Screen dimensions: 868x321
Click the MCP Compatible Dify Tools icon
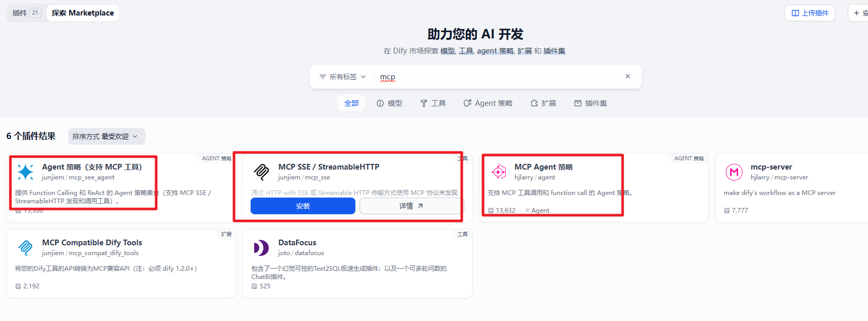tap(25, 247)
